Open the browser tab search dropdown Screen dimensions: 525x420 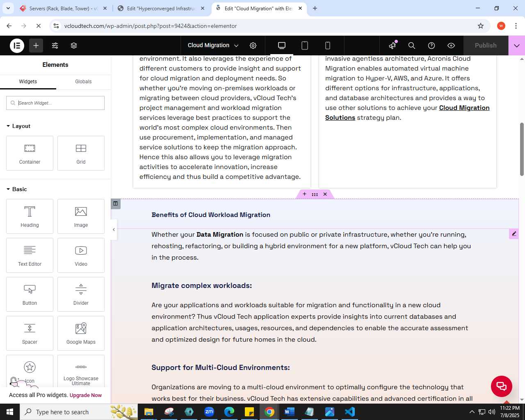(x=8, y=8)
